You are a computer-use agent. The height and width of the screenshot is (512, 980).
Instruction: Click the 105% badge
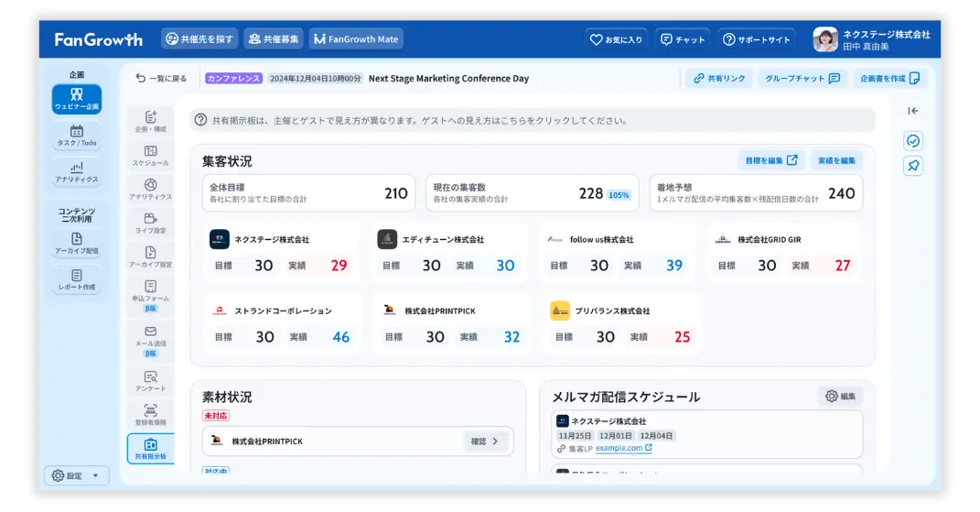619,195
